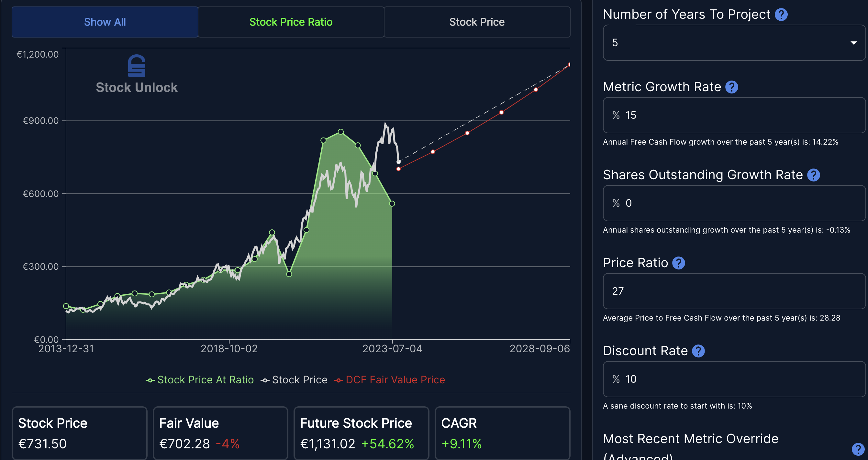This screenshot has width=868, height=460.
Task: Select the Stock Price Ratio tab
Action: pyautogui.click(x=291, y=22)
